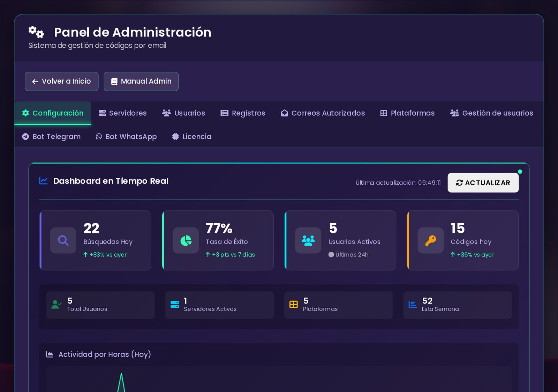Click the 77% Tasa de Éxito value

point(219,228)
